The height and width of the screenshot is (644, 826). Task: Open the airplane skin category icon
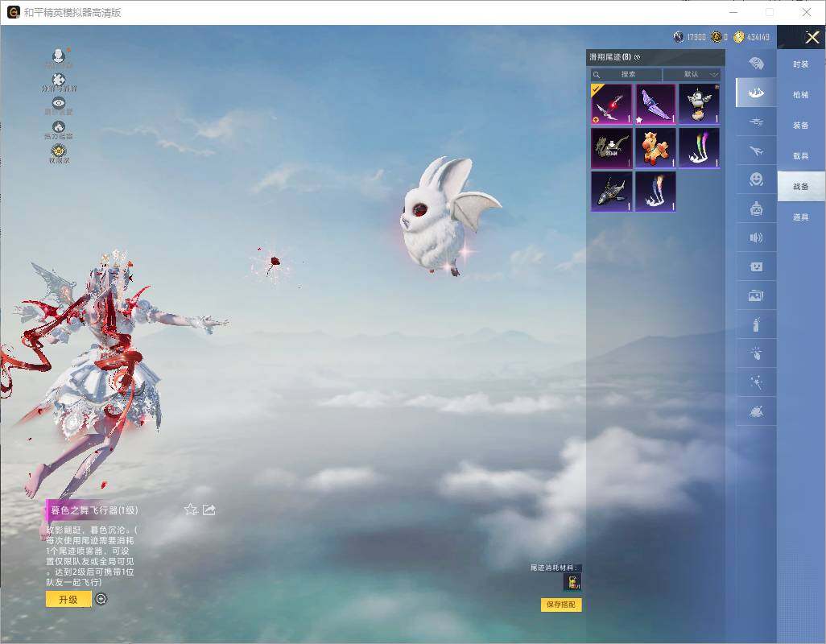coord(757,151)
